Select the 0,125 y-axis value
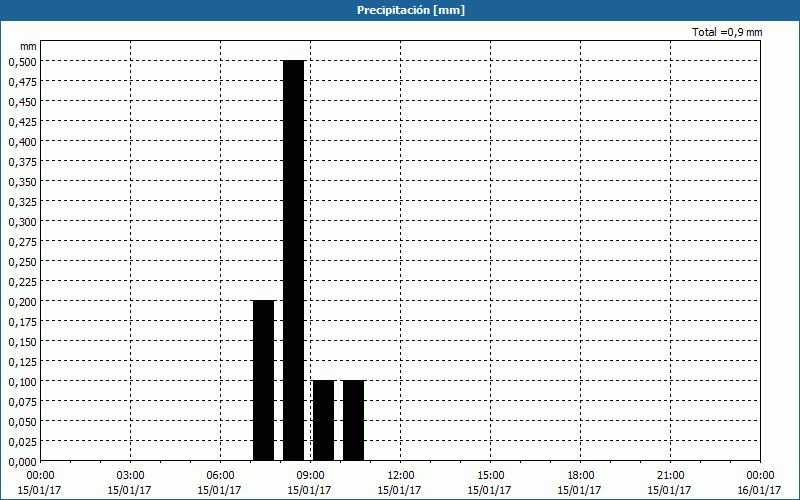Image resolution: width=800 pixels, height=500 pixels. pos(22,362)
